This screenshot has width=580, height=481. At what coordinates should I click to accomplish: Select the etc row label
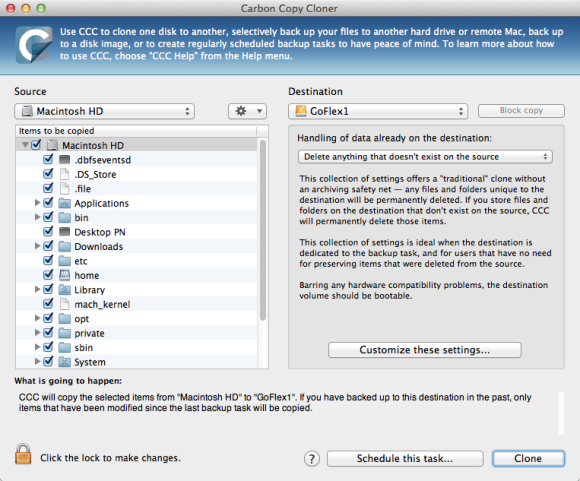[x=81, y=261]
